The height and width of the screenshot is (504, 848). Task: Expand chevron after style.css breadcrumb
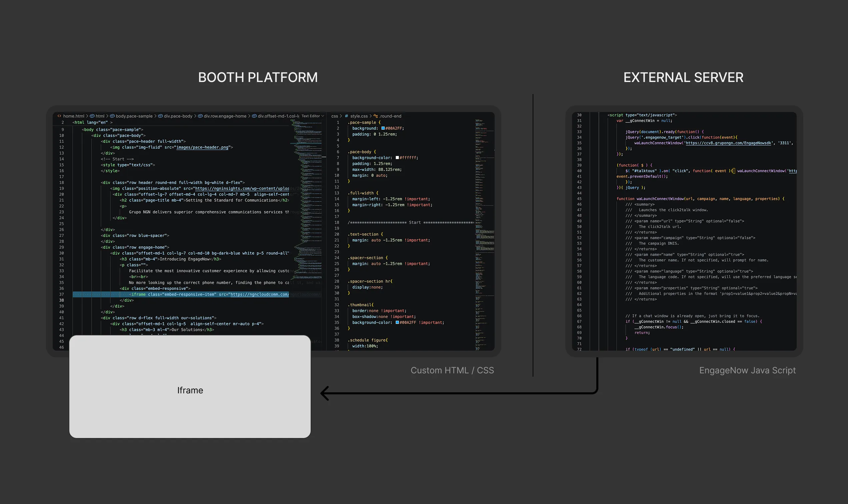(371, 116)
